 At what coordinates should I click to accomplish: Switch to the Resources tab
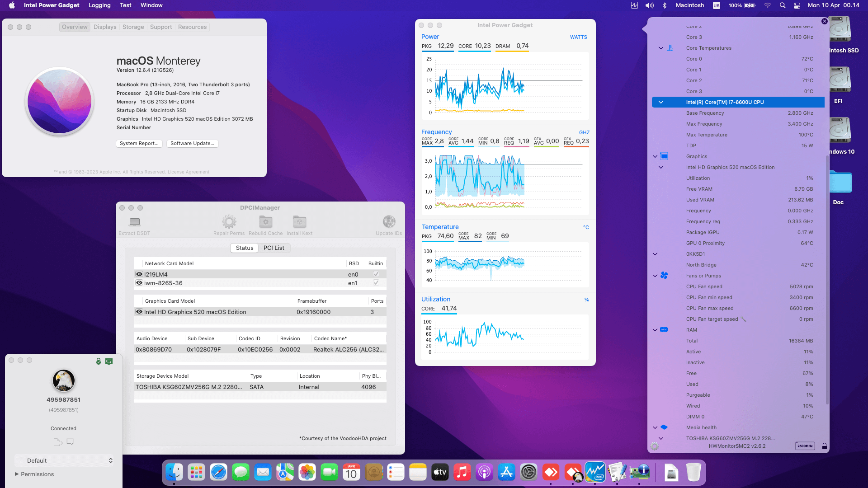(x=192, y=27)
